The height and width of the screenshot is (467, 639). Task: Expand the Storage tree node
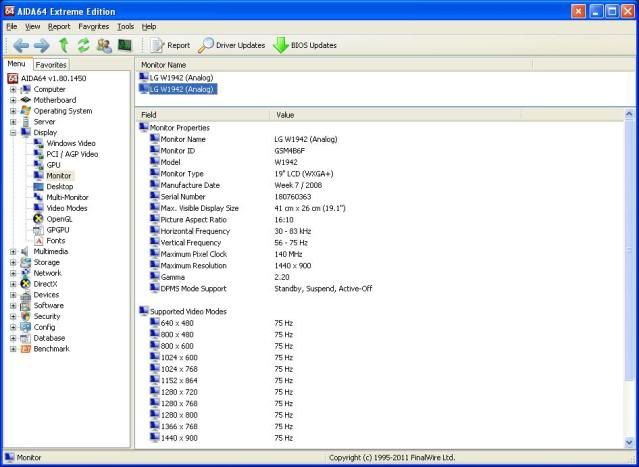coord(13,262)
